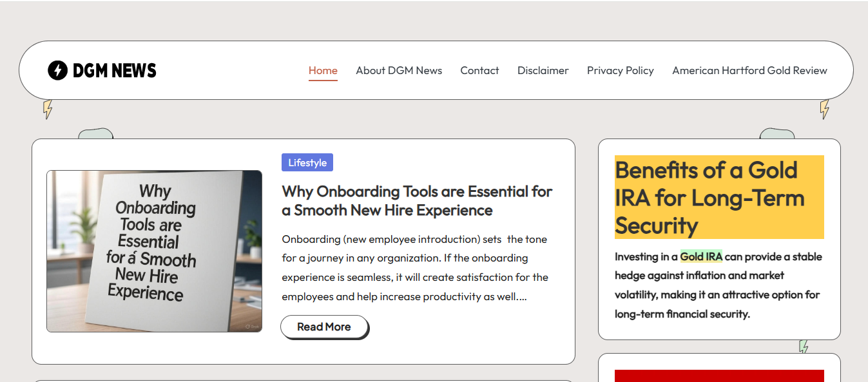The image size is (868, 382).
Task: Select Privacy Policy in navigation
Action: coord(620,70)
